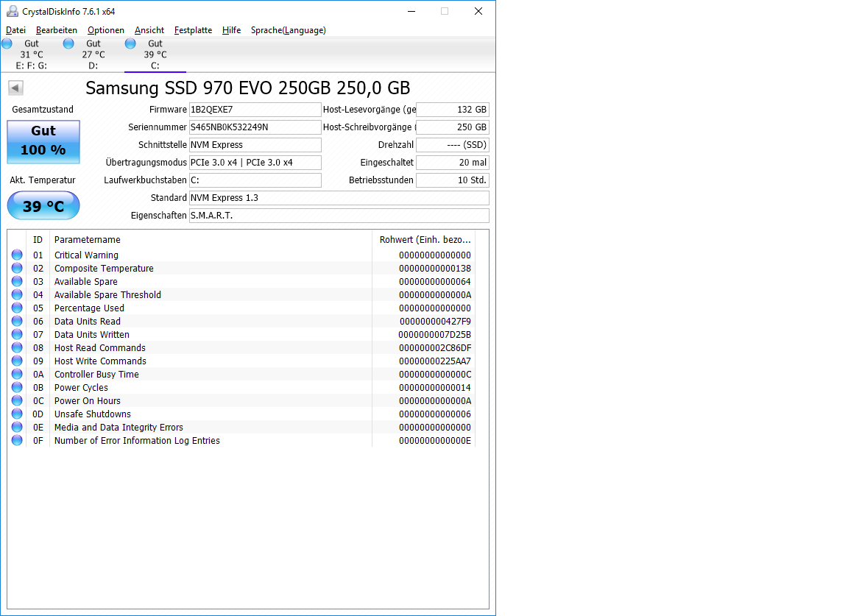Click the status orb beside Media and Data Integrity Errors

pyautogui.click(x=18, y=428)
